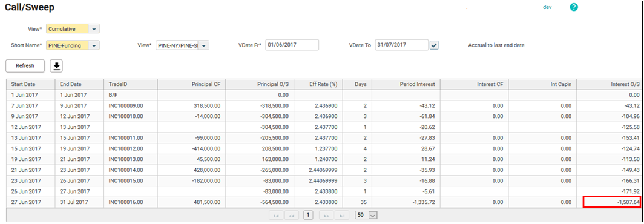
Task: Select TradeID INC100016.00 cell
Action: coord(131,202)
